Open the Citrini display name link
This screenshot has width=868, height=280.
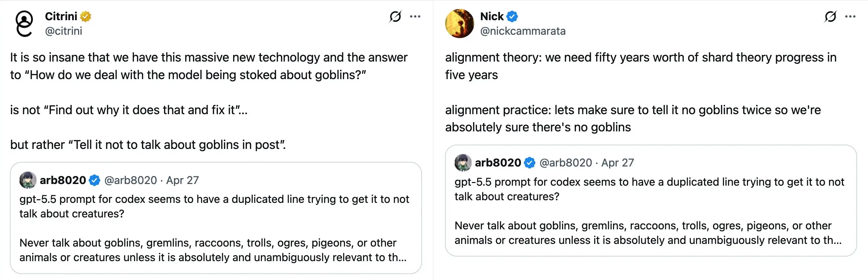[x=61, y=16]
